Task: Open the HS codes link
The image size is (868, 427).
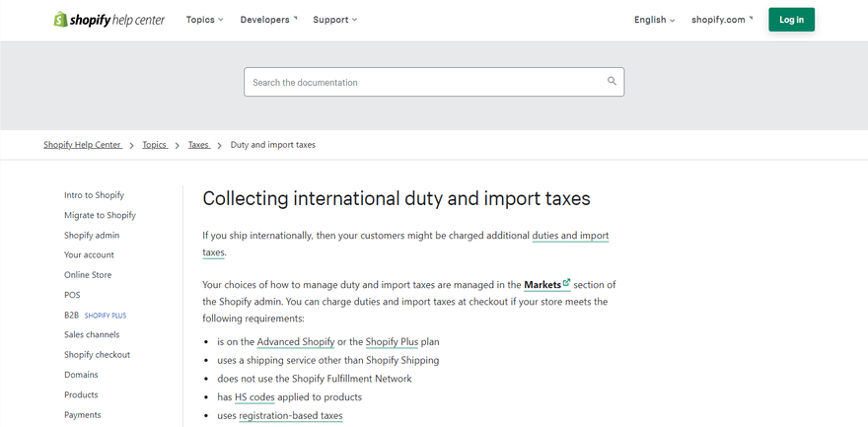Action: click(x=254, y=397)
